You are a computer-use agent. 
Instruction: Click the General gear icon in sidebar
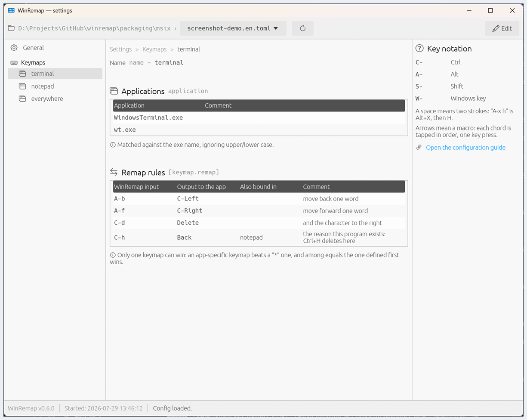coord(14,48)
